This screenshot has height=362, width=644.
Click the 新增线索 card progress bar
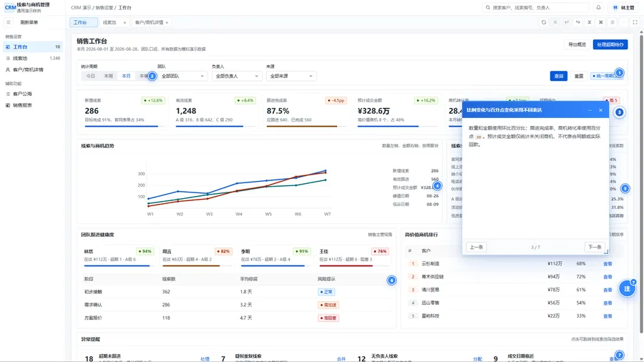tap(125, 127)
